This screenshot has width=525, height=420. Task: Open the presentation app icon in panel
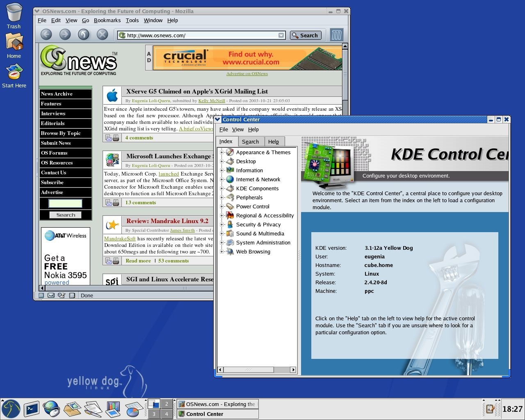113,409
